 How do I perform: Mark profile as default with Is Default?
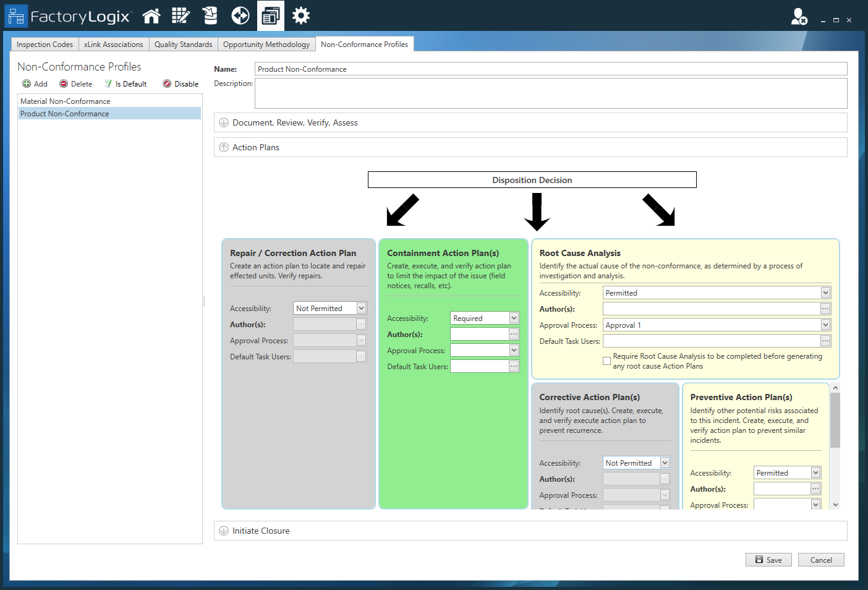point(126,83)
